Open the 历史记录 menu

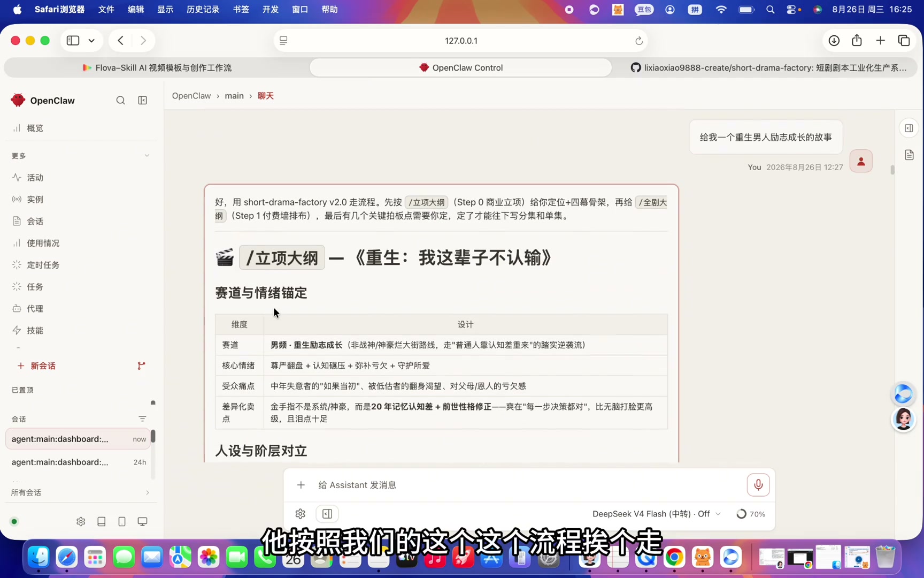coord(203,10)
